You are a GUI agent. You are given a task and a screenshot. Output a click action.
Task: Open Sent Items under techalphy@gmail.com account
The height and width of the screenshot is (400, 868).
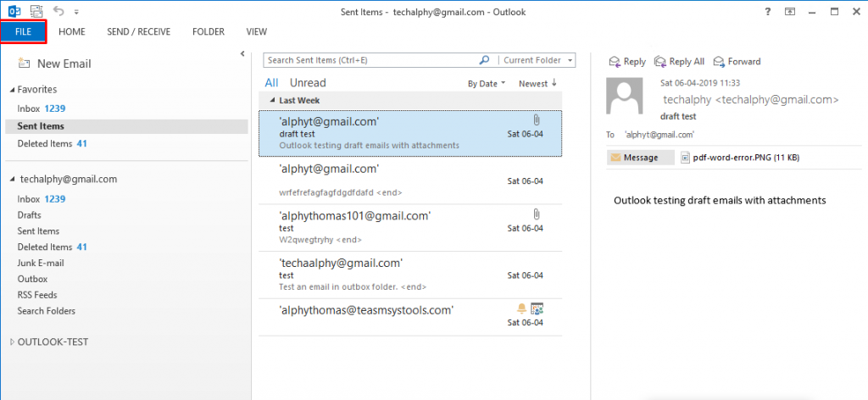pyautogui.click(x=38, y=231)
